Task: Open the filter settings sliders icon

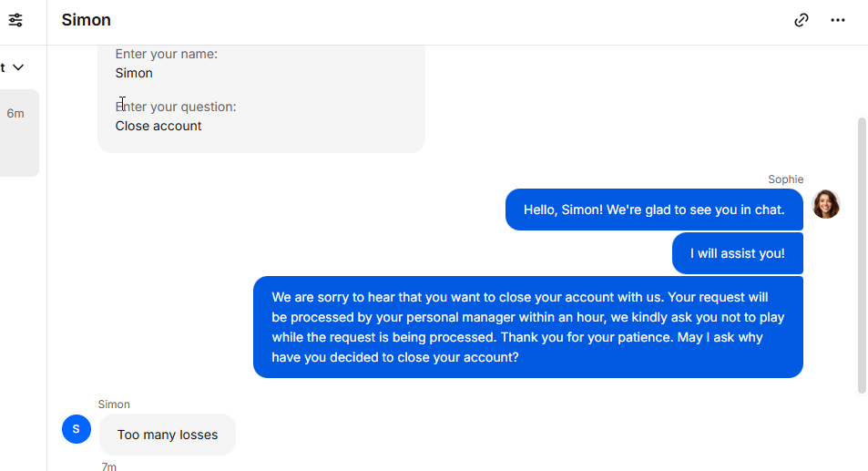Action: 15,20
